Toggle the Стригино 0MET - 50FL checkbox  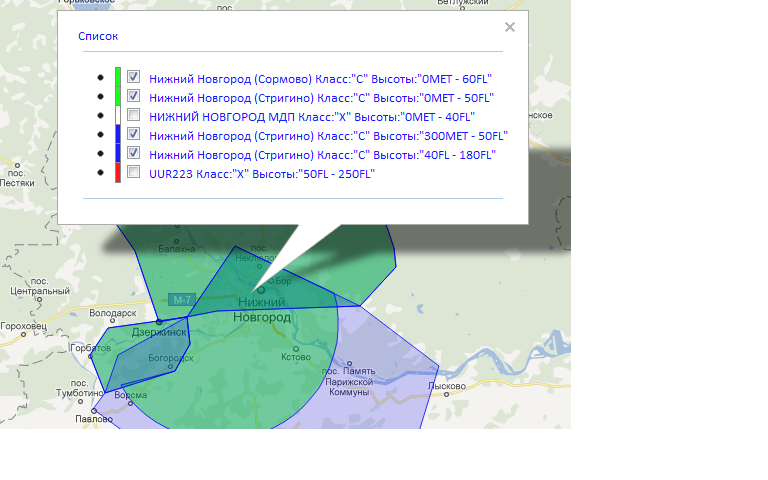tap(133, 96)
